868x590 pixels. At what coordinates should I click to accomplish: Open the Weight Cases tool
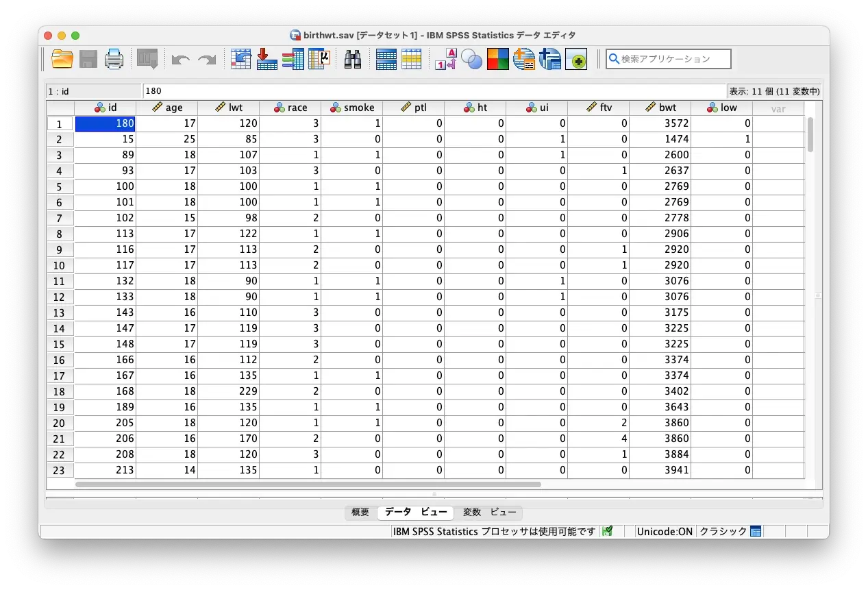(x=412, y=59)
